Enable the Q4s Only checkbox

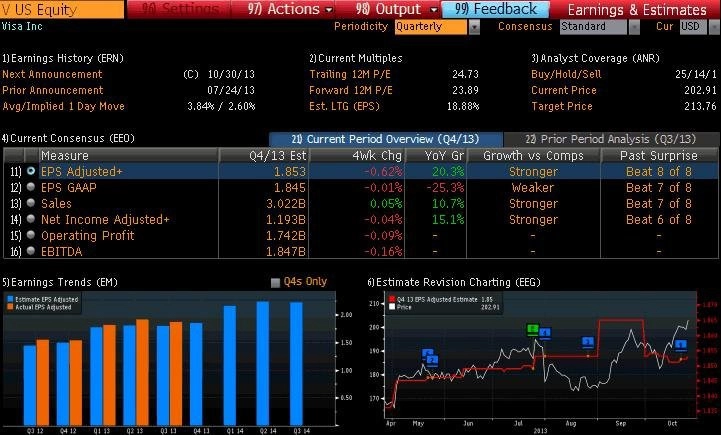(277, 283)
